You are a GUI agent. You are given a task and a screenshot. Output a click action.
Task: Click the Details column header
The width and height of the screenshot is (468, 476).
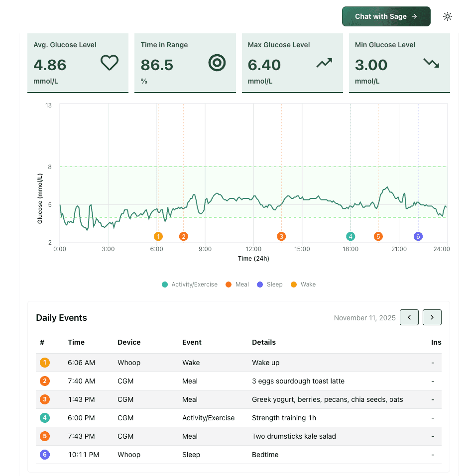263,342
